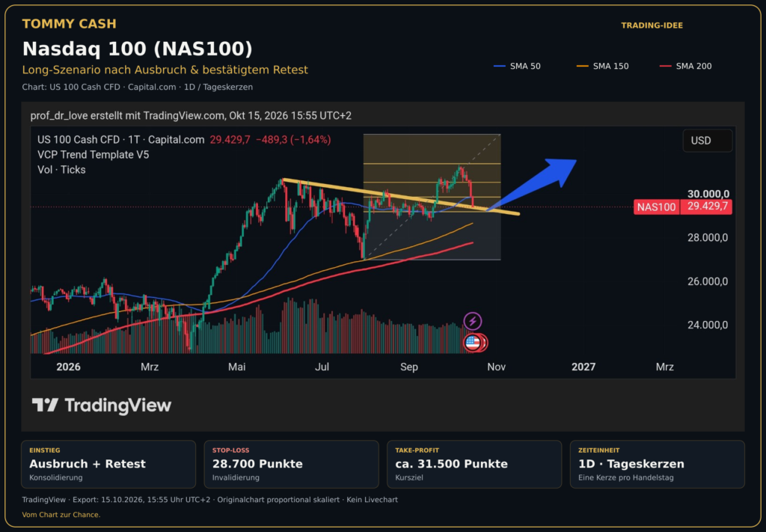The image size is (766, 532).
Task: Click the red NAS100 price-axis tag
Action: 656,207
